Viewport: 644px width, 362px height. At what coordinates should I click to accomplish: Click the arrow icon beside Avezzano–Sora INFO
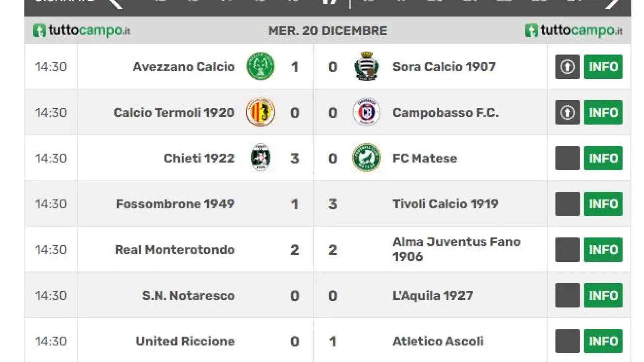568,67
